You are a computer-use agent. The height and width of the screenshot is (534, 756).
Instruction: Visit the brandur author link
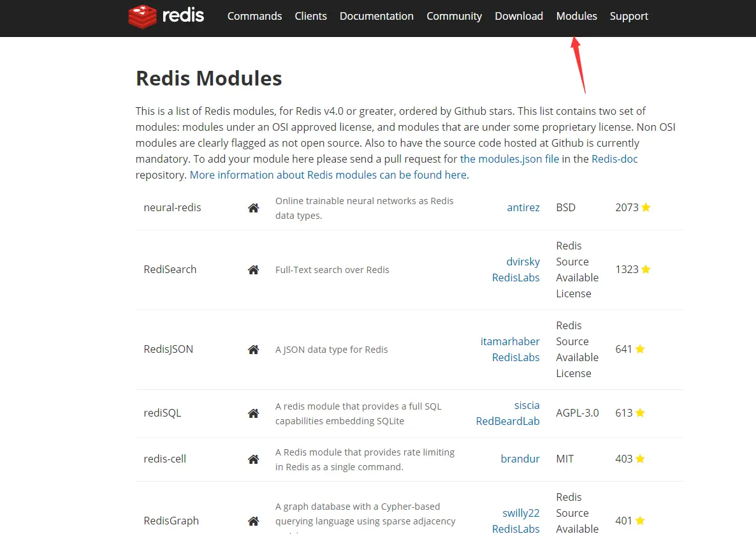point(520,458)
